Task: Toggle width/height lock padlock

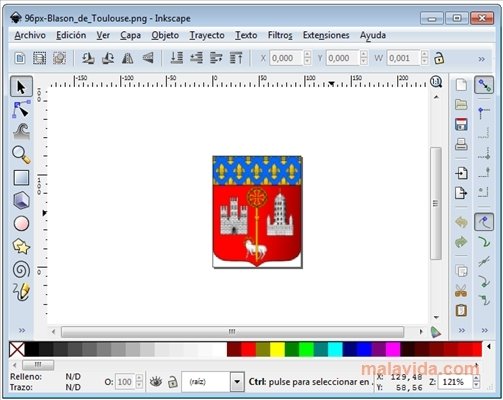Action: (439, 58)
